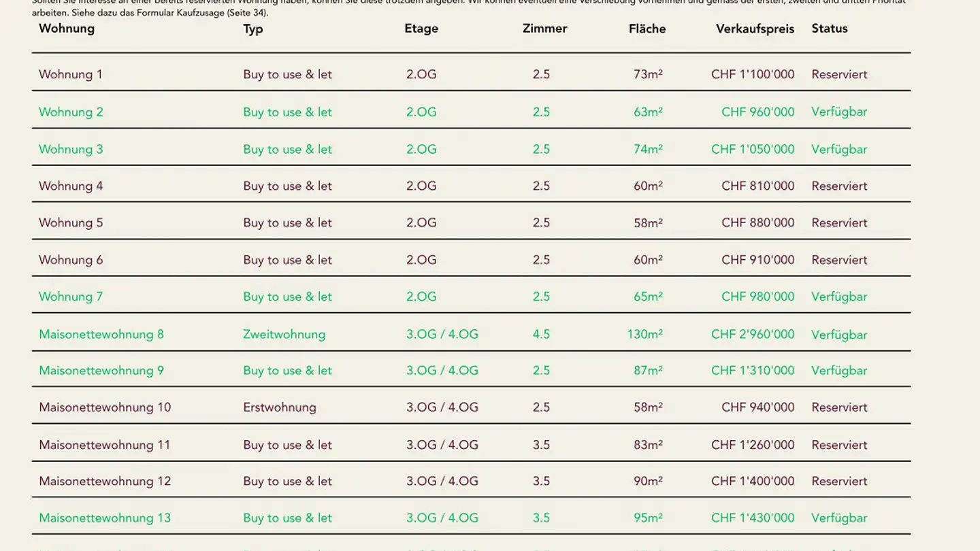Click Maisonettewohnung 8 in the table
This screenshot has width=980, height=551.
point(101,335)
